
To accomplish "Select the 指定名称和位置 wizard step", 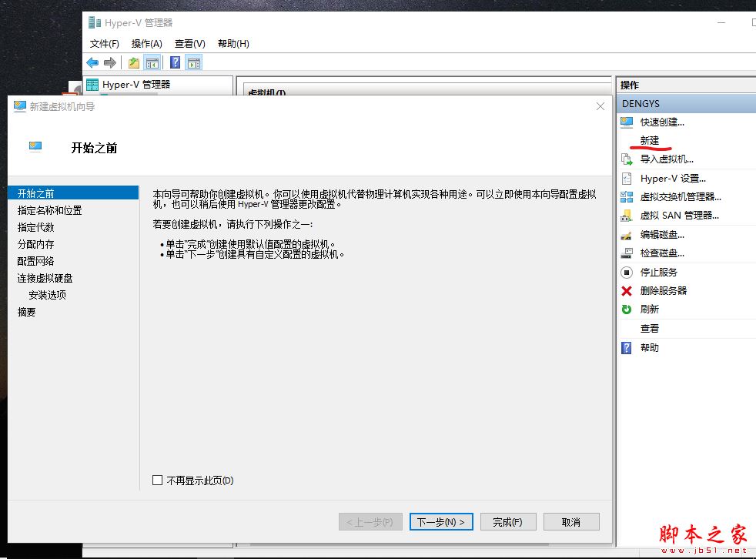I will [50, 210].
